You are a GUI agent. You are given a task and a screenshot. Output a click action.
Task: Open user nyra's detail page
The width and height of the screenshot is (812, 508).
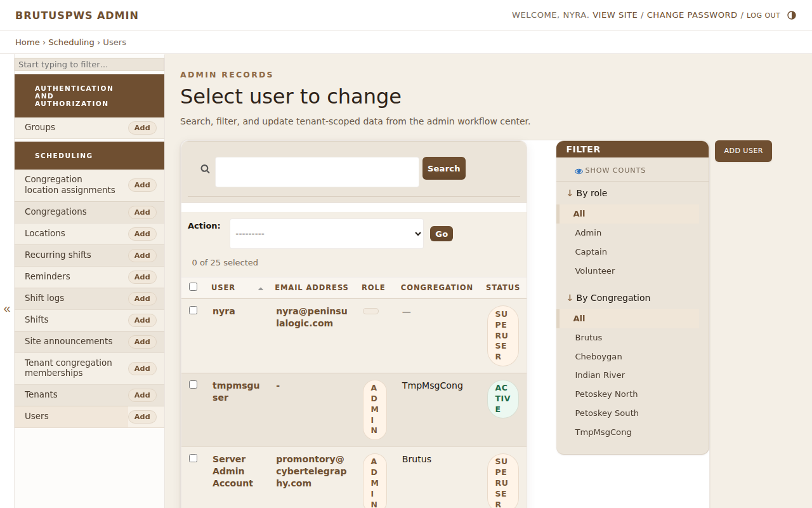tap(223, 311)
